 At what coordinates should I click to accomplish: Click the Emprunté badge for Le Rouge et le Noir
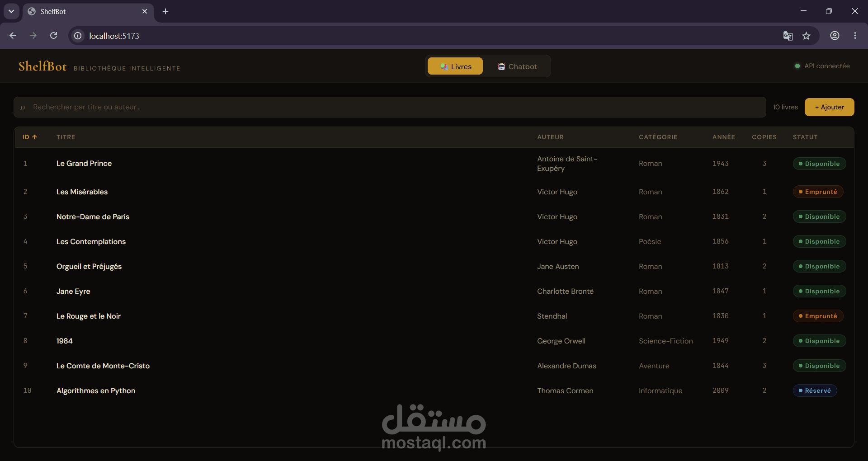tap(818, 316)
